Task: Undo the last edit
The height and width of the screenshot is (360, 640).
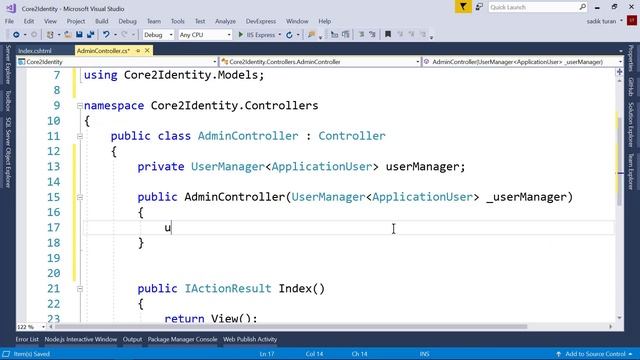Action: click(106, 35)
